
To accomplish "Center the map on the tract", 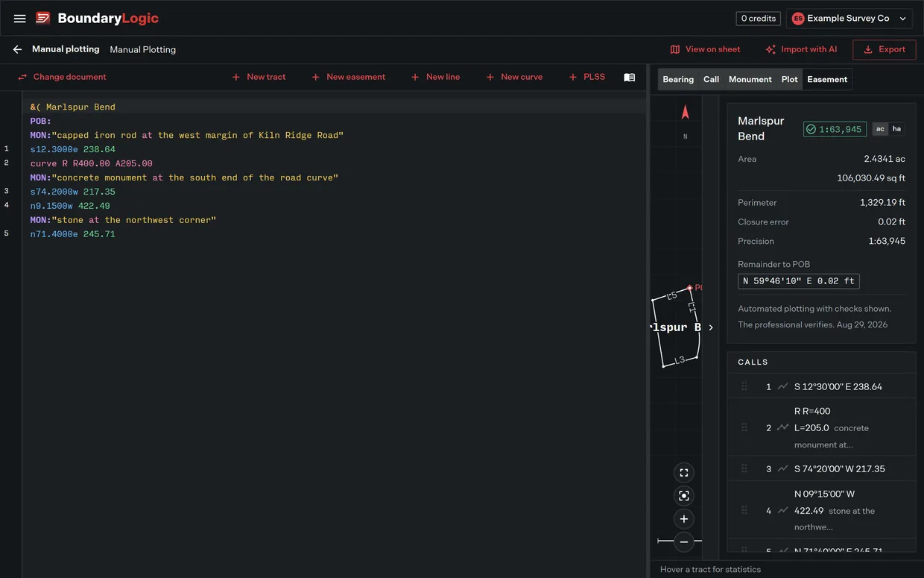I will tap(684, 496).
